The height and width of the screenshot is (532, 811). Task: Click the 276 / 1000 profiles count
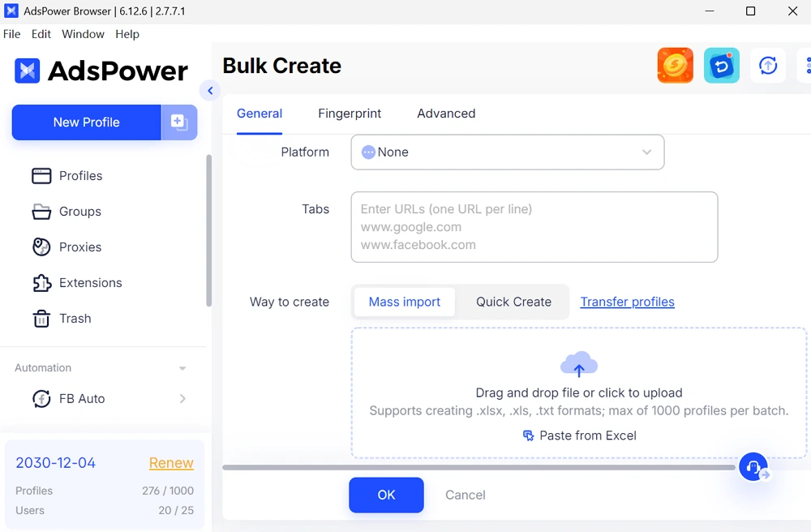pyautogui.click(x=168, y=491)
